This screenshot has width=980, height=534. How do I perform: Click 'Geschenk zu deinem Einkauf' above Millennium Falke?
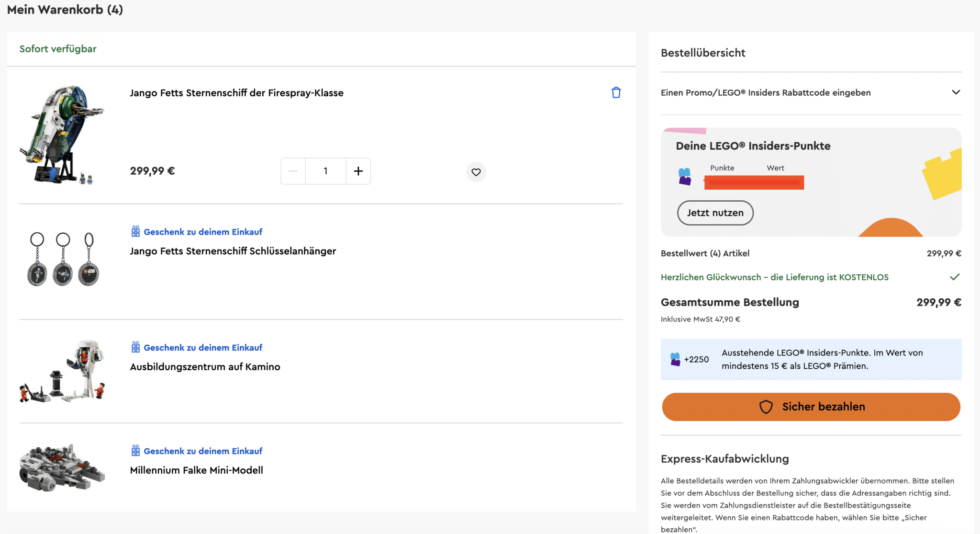point(203,451)
